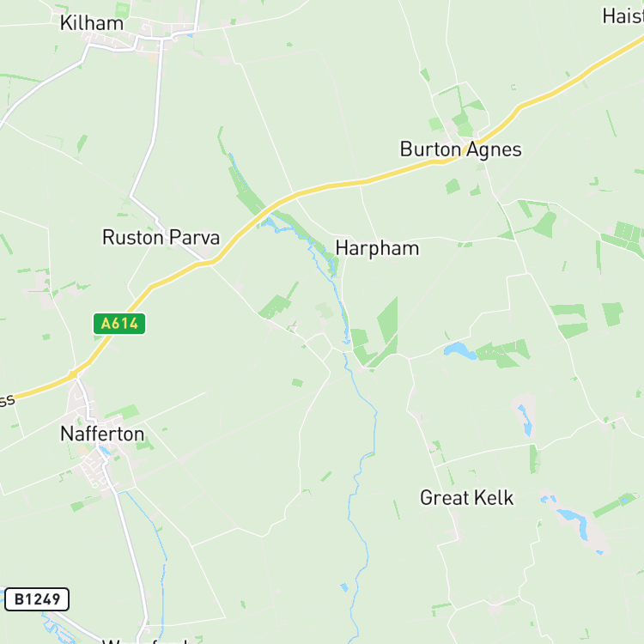This screenshot has width=644, height=644.
Task: Click the woodland patch north of Burton Agnes
Action: (x=464, y=118)
